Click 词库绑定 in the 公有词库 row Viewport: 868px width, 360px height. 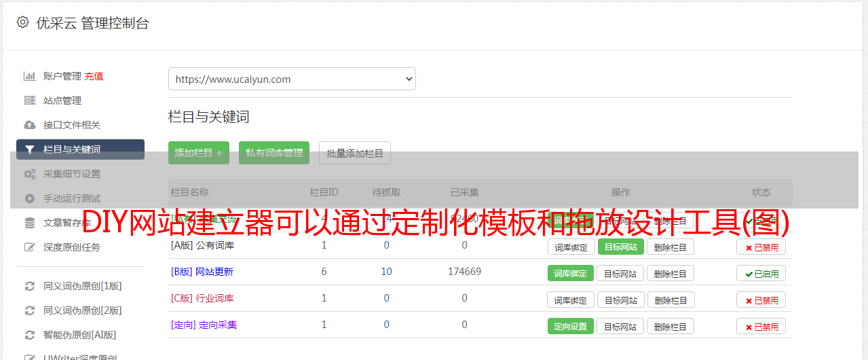(x=571, y=247)
